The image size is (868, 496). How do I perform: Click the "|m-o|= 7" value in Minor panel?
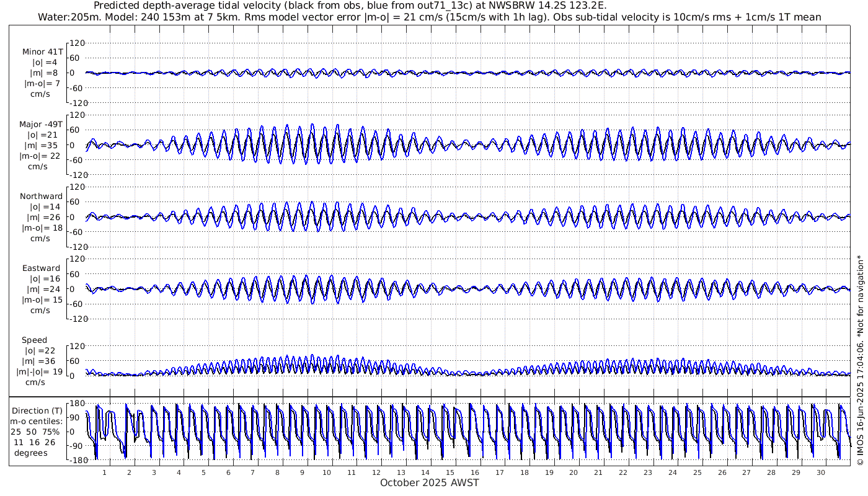pyautogui.click(x=42, y=83)
